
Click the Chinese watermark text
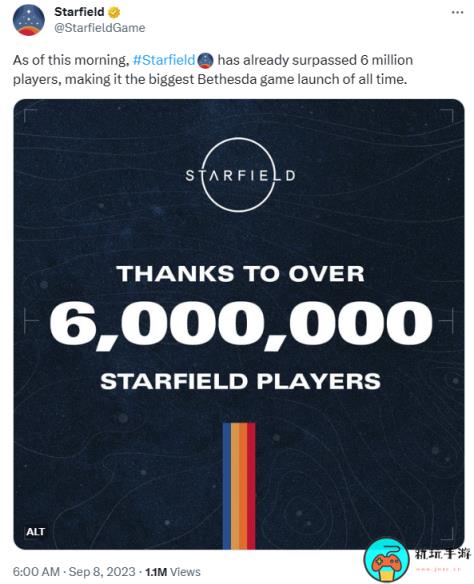442,554
